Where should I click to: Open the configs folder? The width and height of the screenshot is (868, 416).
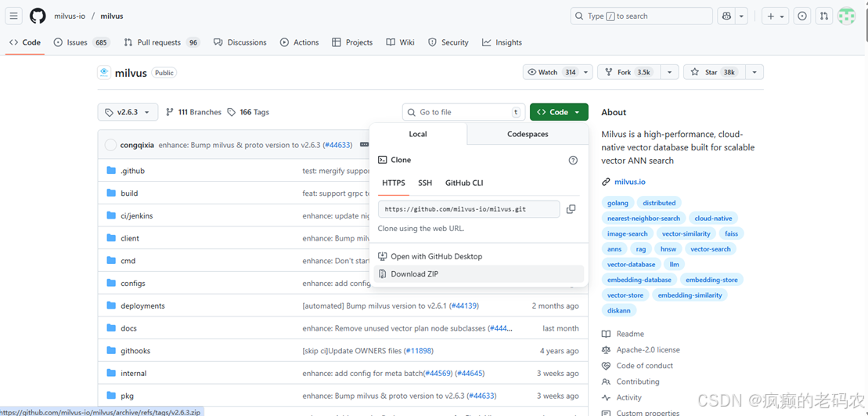133,283
